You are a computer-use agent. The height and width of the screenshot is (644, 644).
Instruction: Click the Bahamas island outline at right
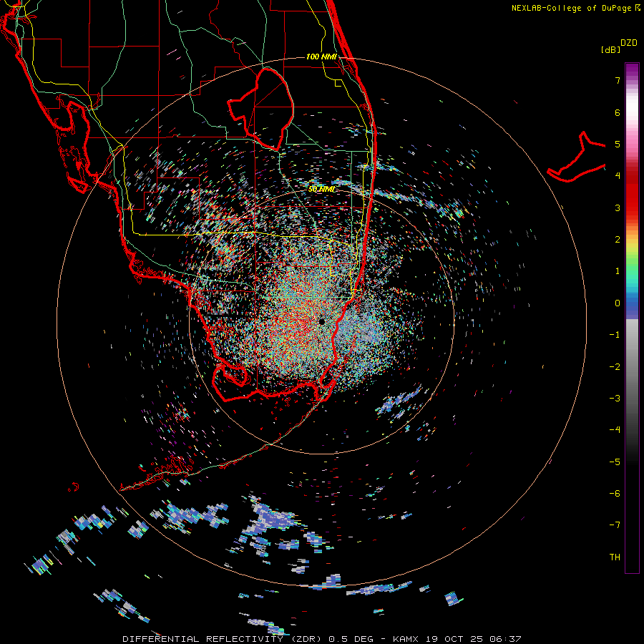[x=577, y=157]
